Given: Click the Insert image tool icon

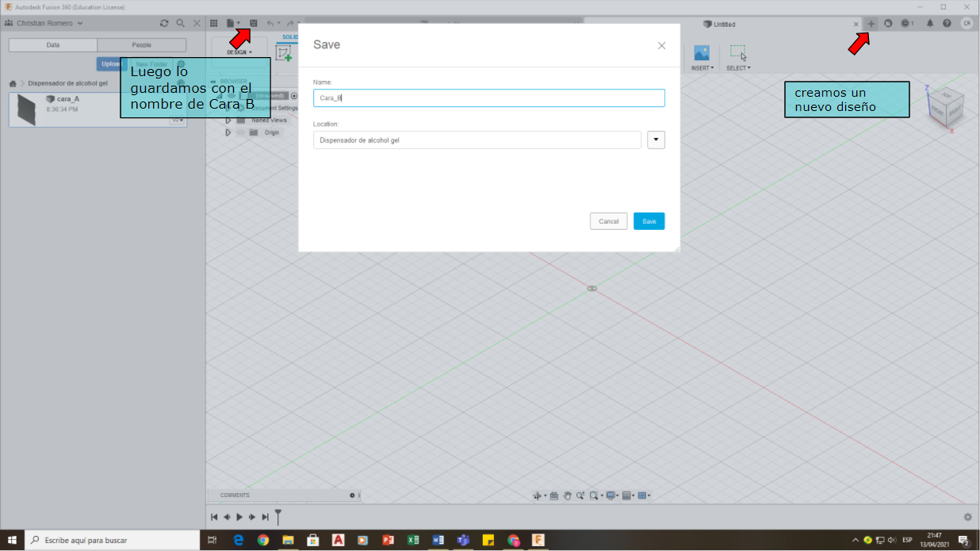Looking at the screenshot, I should [x=702, y=53].
